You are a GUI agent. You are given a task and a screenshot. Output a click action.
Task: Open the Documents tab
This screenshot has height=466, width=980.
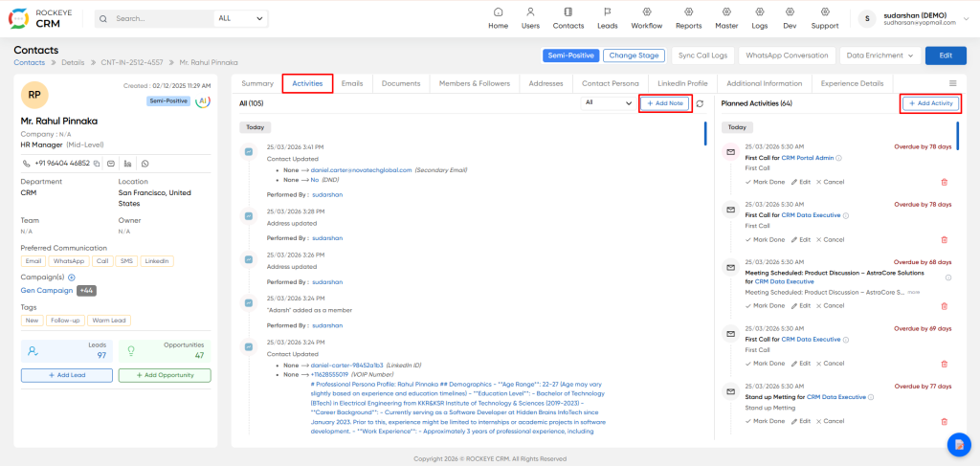point(401,83)
